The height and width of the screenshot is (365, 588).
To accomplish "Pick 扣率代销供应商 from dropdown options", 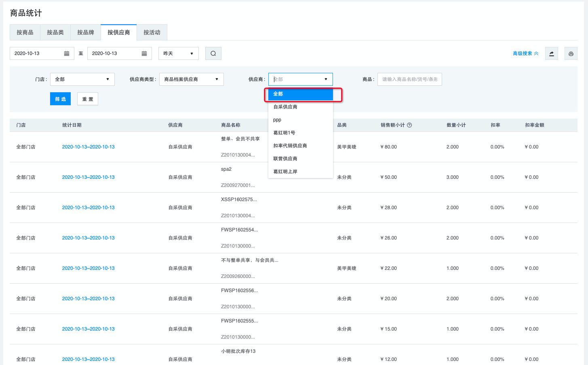I will (x=290, y=146).
